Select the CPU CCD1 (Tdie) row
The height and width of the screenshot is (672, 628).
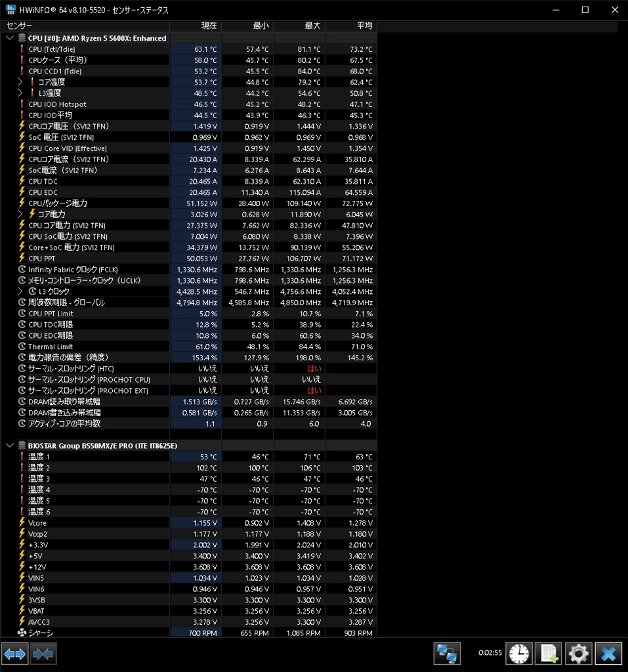pos(189,71)
